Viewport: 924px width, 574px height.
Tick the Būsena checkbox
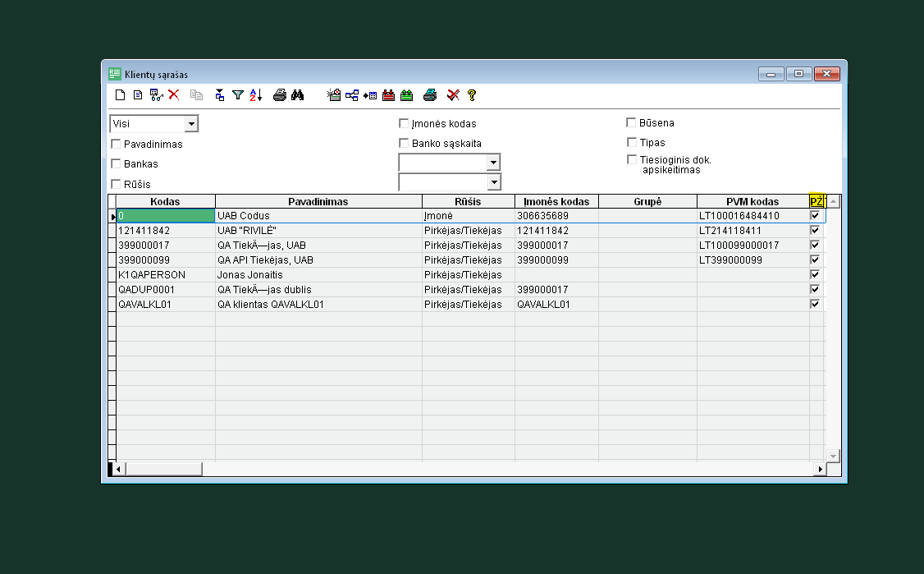point(631,122)
